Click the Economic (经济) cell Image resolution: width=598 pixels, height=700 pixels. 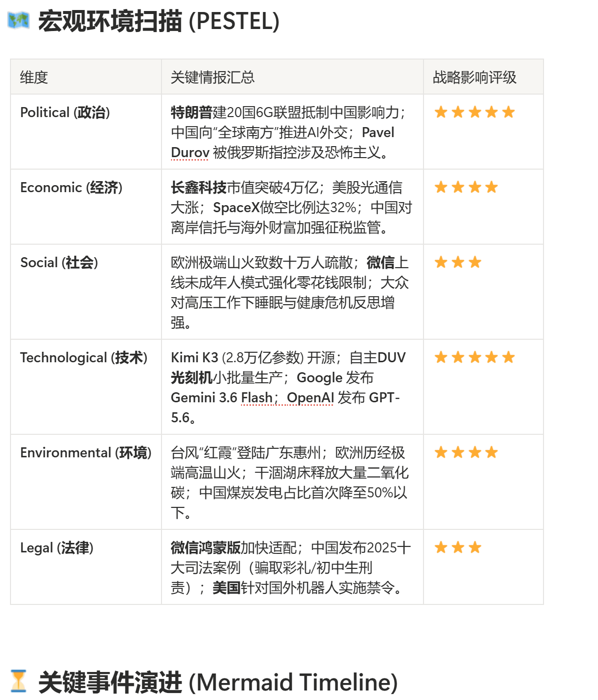(86, 207)
